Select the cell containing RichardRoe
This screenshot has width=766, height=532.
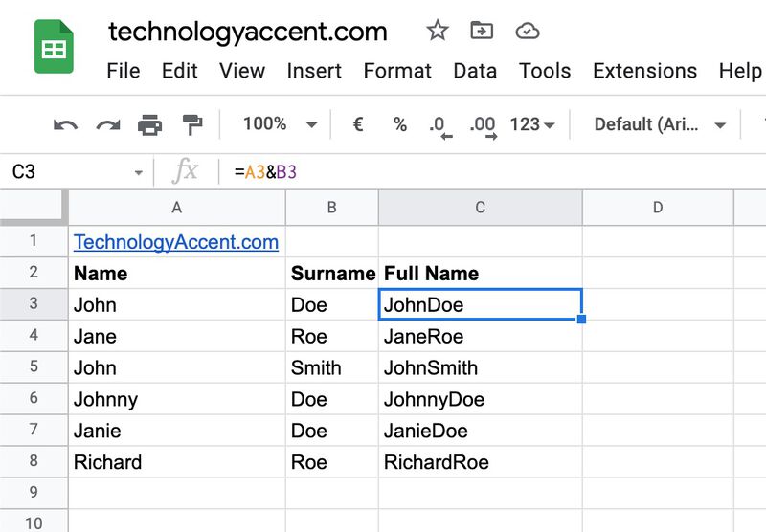pos(481,462)
